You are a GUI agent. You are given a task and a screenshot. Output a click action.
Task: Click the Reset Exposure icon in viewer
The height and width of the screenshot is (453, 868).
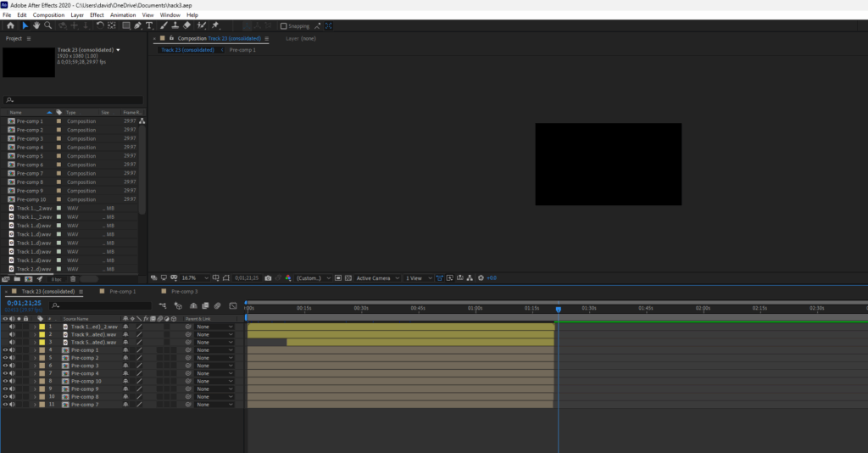click(x=481, y=278)
